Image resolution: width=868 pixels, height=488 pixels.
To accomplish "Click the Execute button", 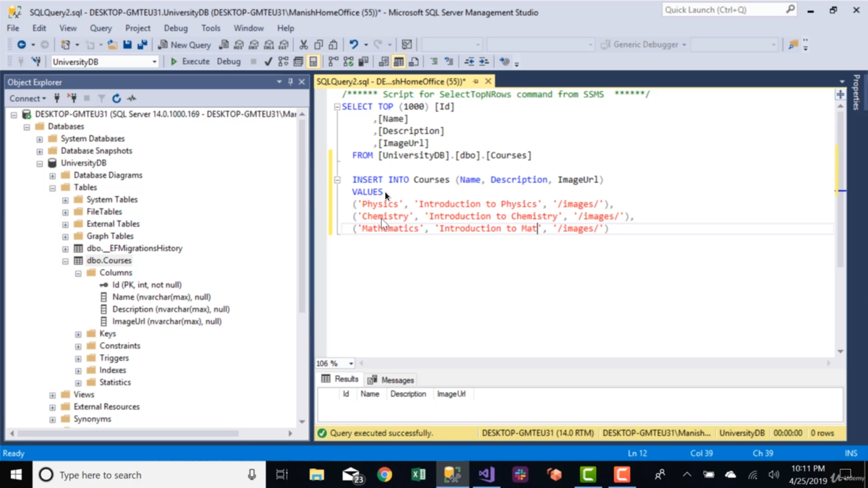I will click(x=190, y=62).
